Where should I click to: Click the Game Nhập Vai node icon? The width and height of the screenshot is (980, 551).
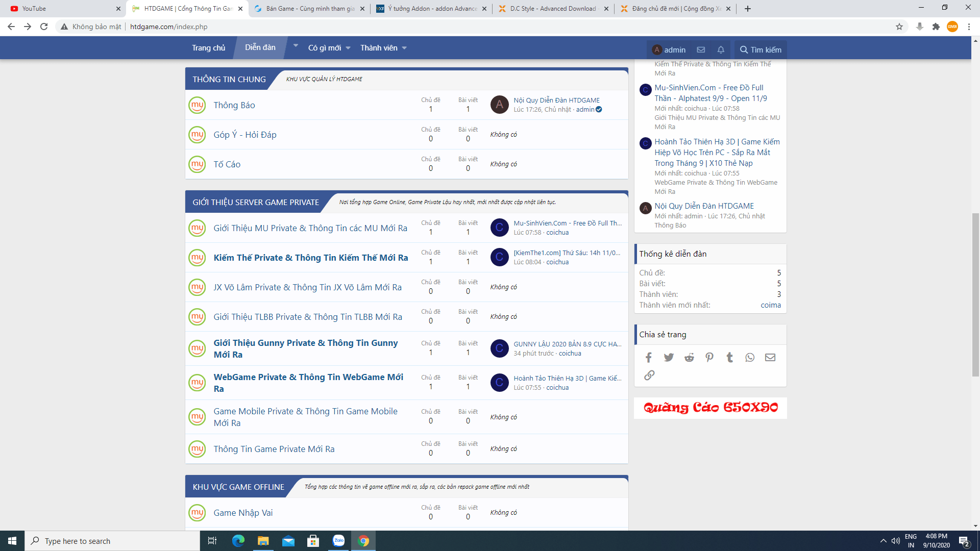point(197,513)
